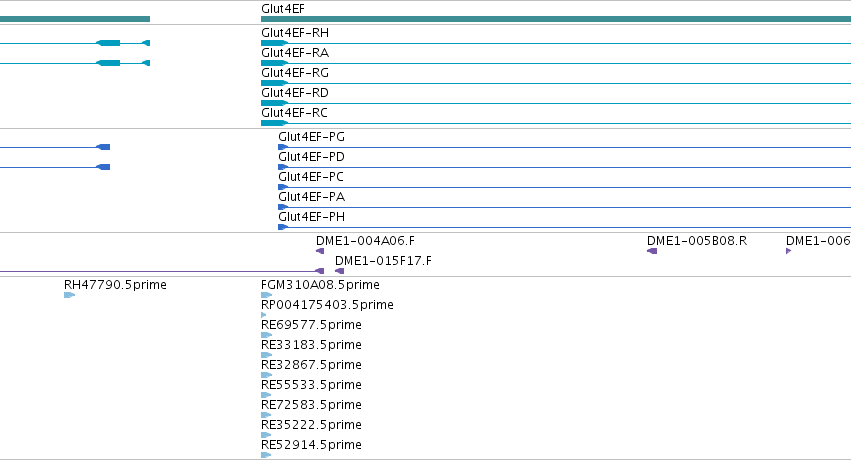Click the Glut4EF-PH protein label
Screen dimensions: 851x460
(312, 217)
